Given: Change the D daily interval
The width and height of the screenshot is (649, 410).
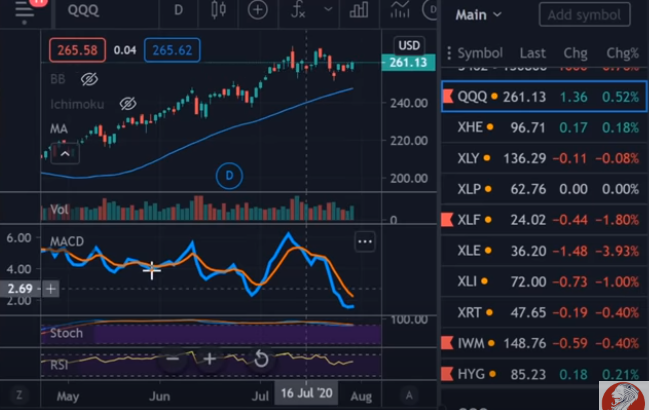Looking at the screenshot, I should tap(178, 10).
